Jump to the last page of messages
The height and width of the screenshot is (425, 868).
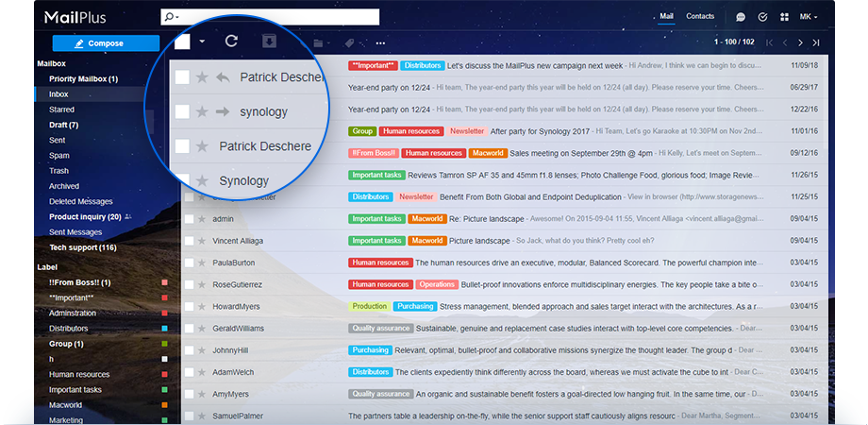[816, 42]
